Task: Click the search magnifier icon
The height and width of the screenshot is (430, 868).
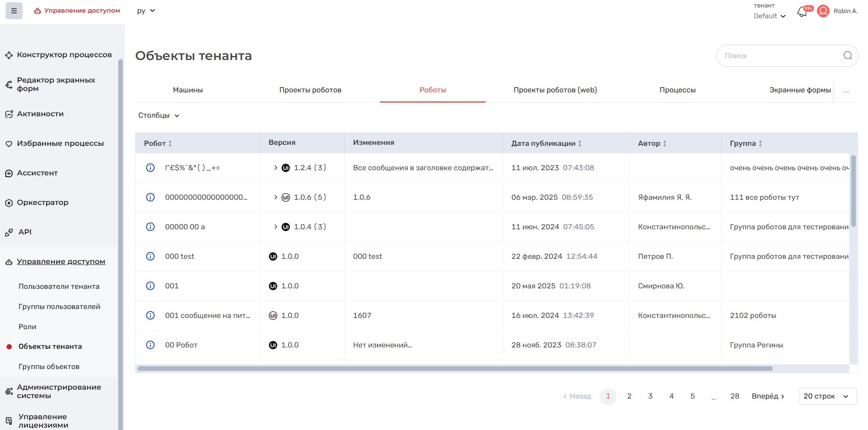Action: point(847,55)
